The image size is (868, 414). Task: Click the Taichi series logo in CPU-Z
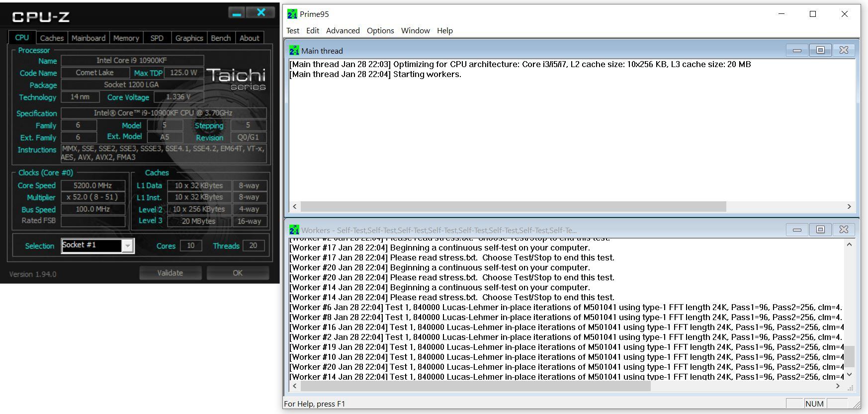pos(236,80)
